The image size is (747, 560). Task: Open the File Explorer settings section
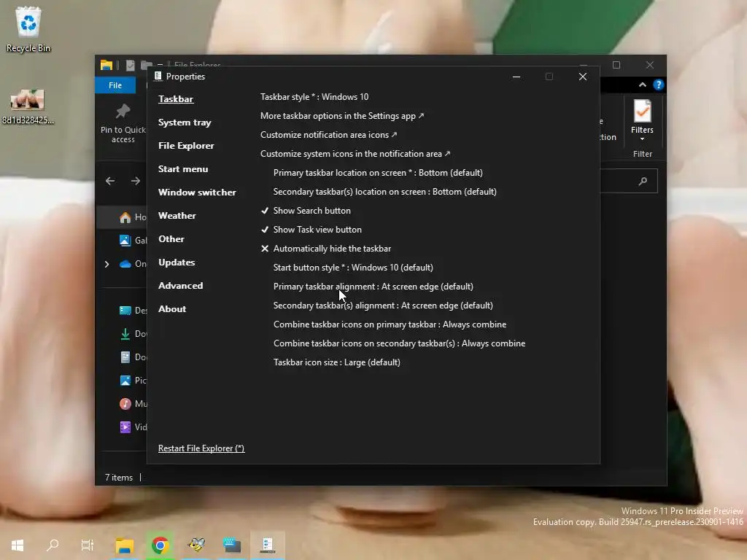click(186, 146)
